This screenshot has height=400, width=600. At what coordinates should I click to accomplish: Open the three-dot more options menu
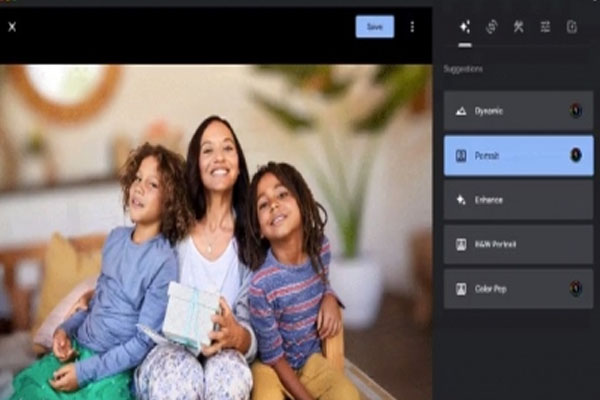[x=412, y=27]
